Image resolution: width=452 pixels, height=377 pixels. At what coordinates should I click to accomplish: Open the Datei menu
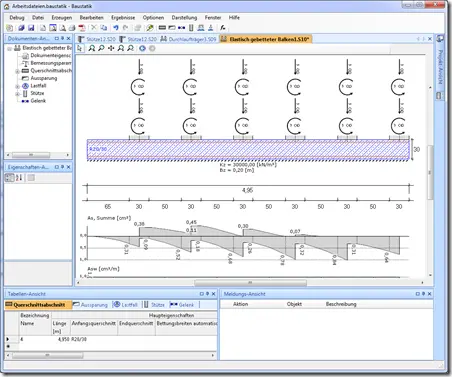38,17
